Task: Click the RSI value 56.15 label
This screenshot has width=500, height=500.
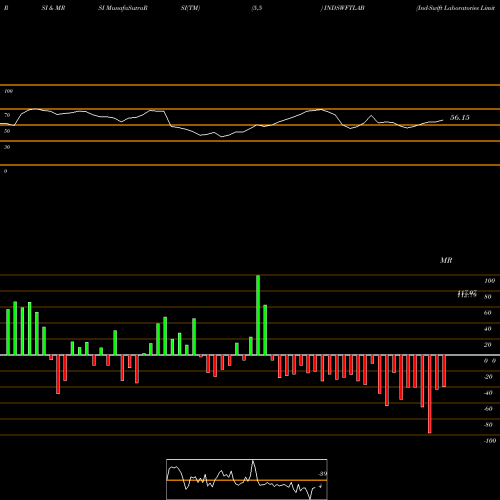Action: pos(460,118)
